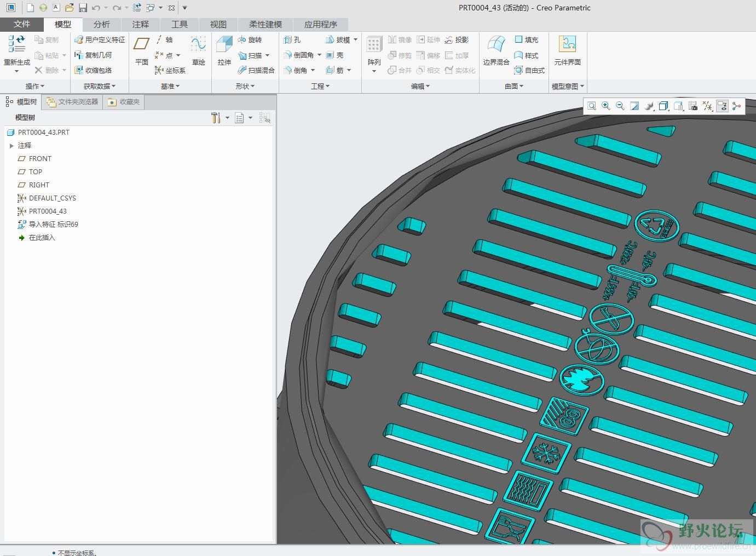Open the Point (点) dropdown arrow
The height and width of the screenshot is (556, 756).
pyautogui.click(x=178, y=55)
